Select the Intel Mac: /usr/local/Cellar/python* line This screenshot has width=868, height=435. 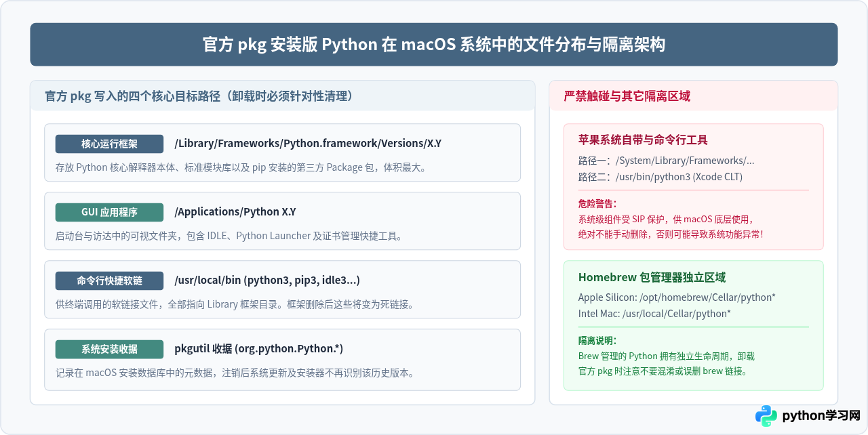click(x=654, y=314)
